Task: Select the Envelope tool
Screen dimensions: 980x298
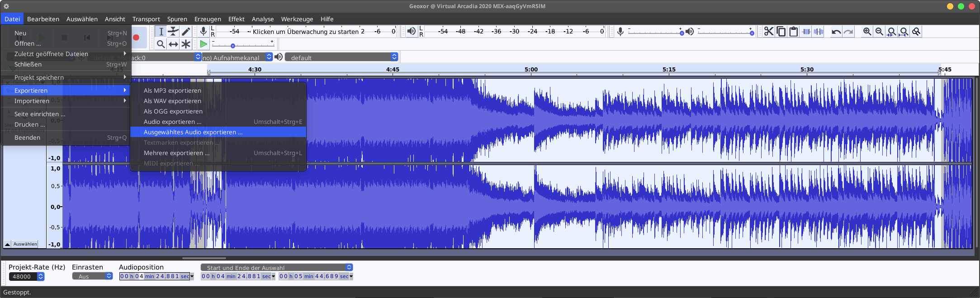Action: [x=173, y=31]
